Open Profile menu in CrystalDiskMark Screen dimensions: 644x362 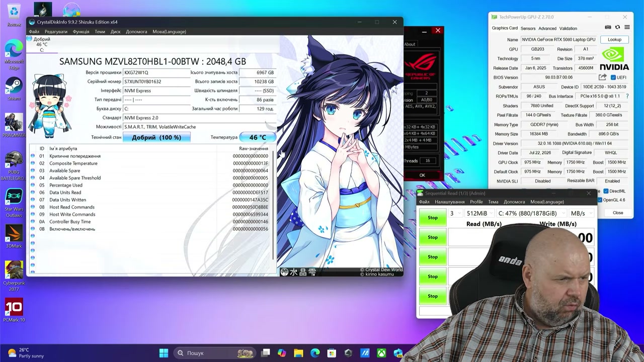[476, 202]
